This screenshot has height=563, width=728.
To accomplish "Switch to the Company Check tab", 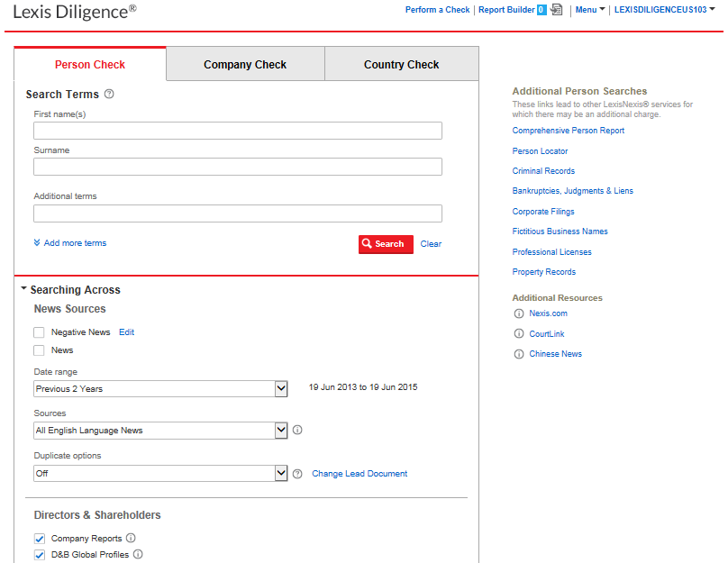I will pyautogui.click(x=245, y=65).
